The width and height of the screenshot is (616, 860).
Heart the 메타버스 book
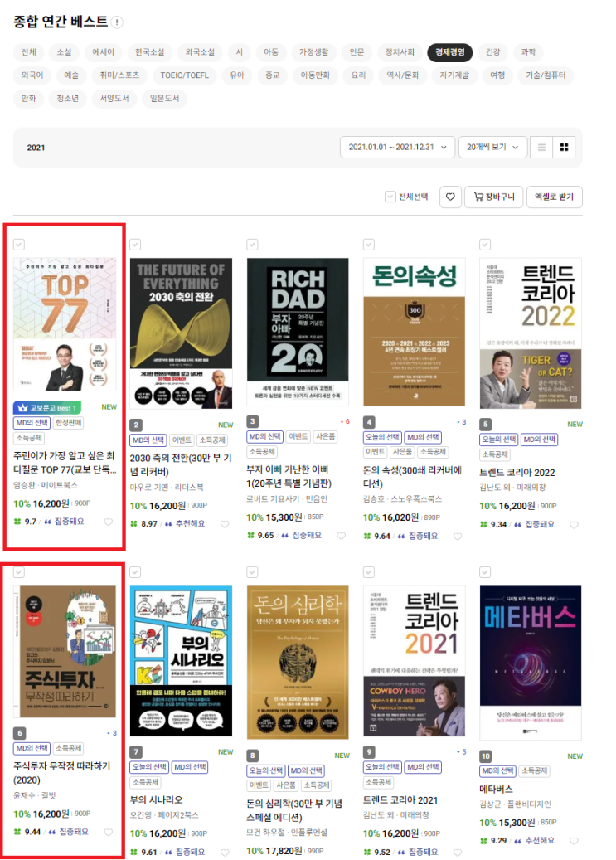tap(574, 841)
